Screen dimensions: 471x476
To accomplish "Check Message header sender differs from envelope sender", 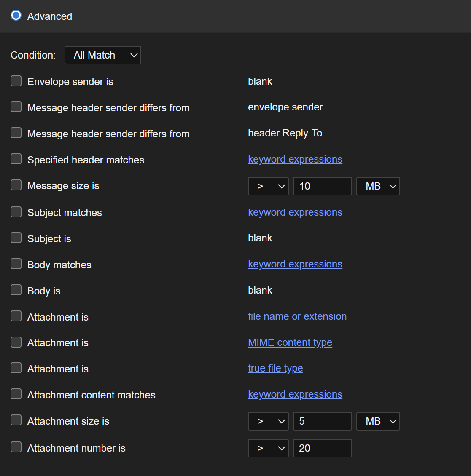I will 16,107.
